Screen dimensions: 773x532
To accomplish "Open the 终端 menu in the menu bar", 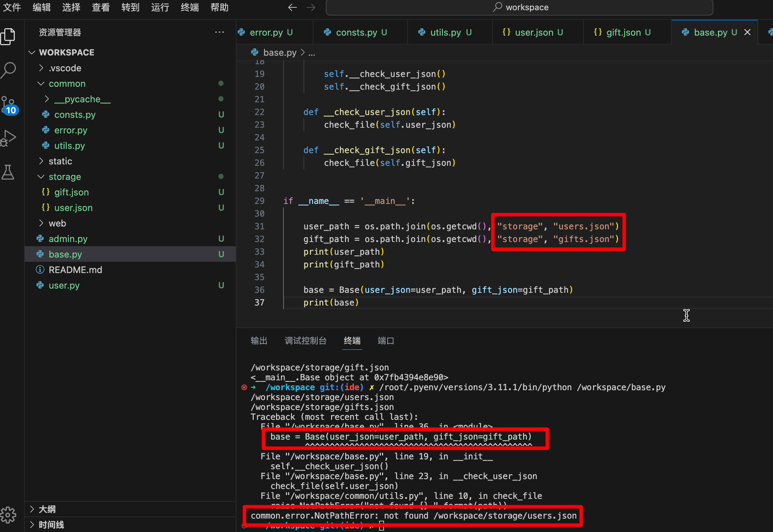I will tap(190, 7).
